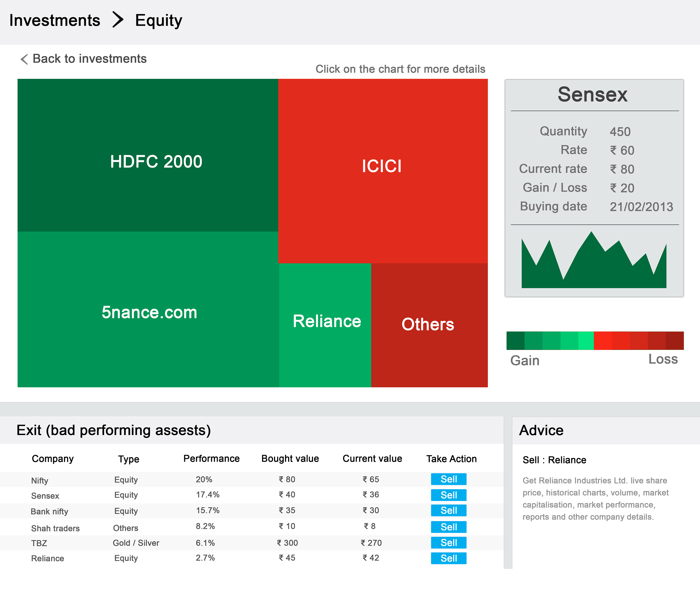Click the Exit bad performing assets heading
The height and width of the screenshot is (614, 700).
[x=113, y=430]
